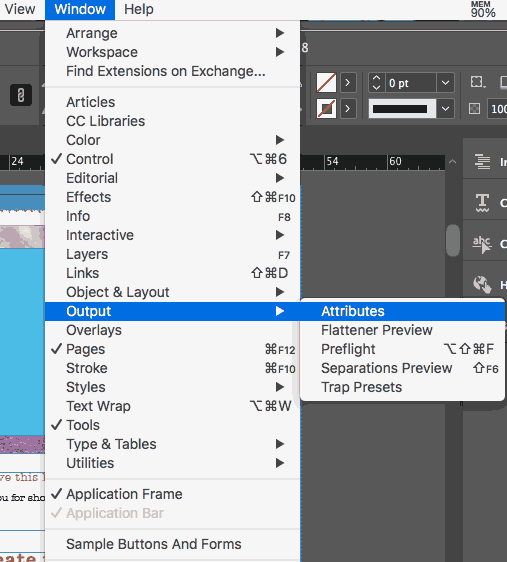This screenshot has height=562, width=507.
Task: Expand the Workspace submenu
Action: tap(173, 52)
